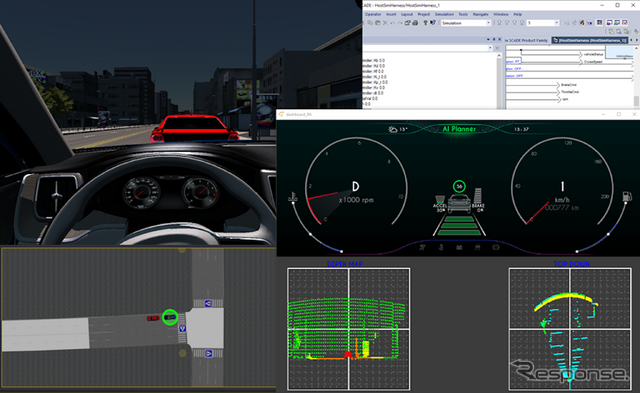640x393 pixels.
Task: Click the speed limit 56 circle indicator
Action: (x=459, y=186)
